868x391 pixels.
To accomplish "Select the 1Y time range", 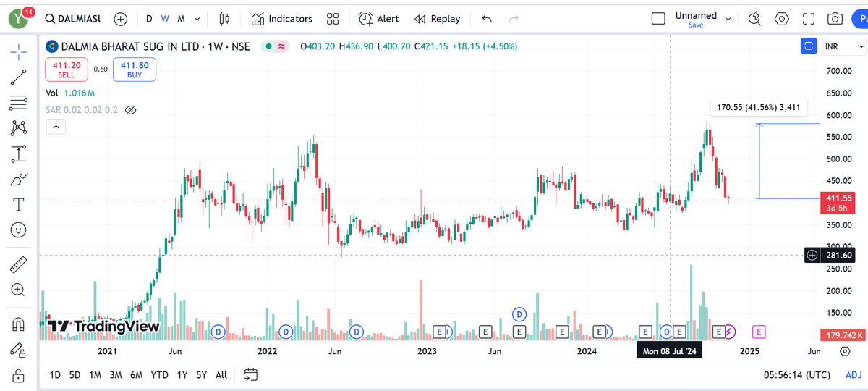I will tap(182, 375).
